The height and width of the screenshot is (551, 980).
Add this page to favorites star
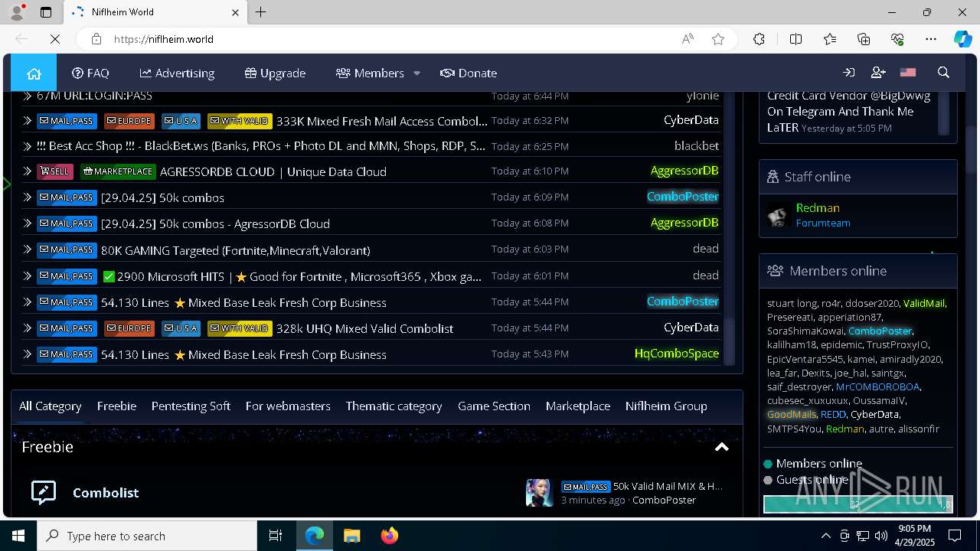(718, 39)
